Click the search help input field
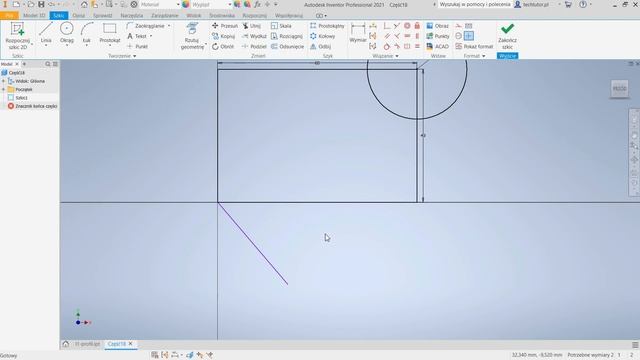This screenshot has height=360, width=640. pyautogui.click(x=474, y=4)
